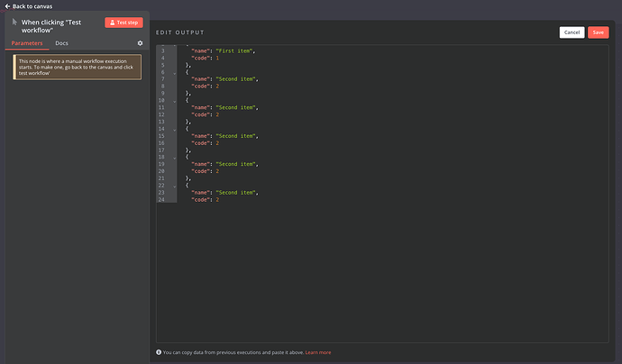Click "Second item" on line 7
The image size is (622, 364).
(x=235, y=79)
